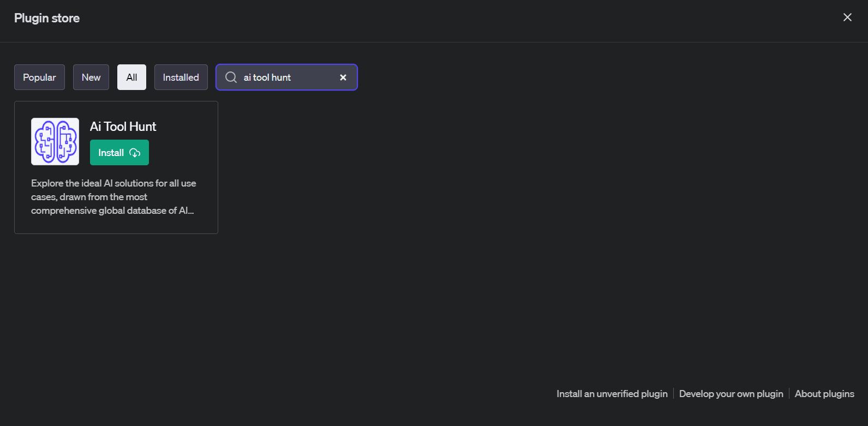The image size is (868, 426).
Task: Open the 'Install an unverified plugin' link
Action: 612,394
